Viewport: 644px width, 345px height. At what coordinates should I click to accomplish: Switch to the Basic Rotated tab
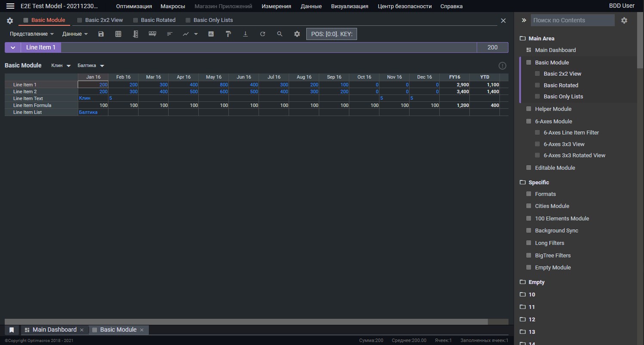pyautogui.click(x=154, y=20)
